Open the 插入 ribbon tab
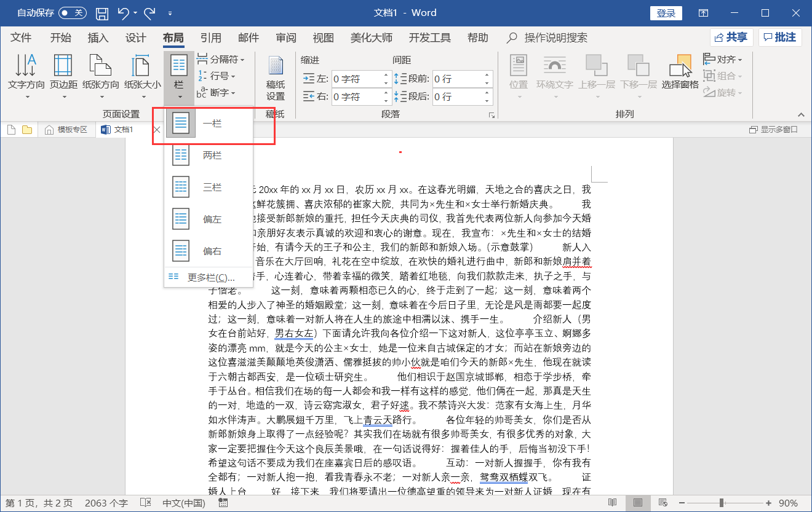 (x=97, y=37)
